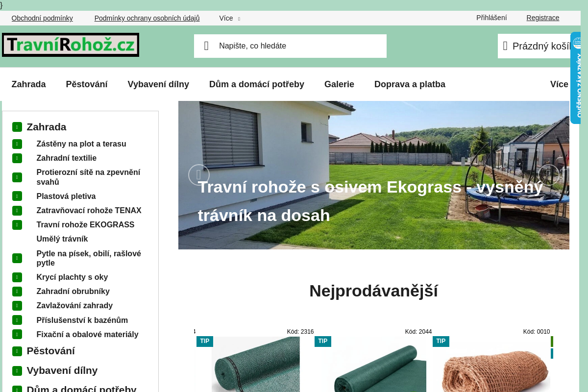588x392 pixels.
Task: Open Pěstování main menu item
Action: click(x=87, y=84)
